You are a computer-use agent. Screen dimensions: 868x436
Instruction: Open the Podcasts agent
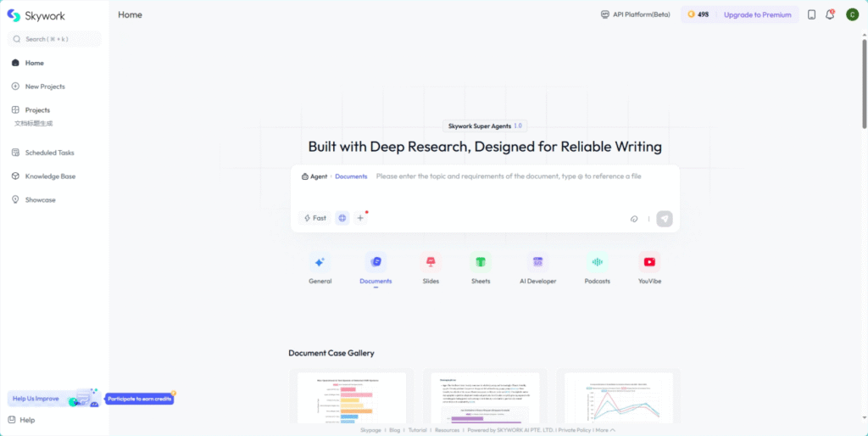(597, 262)
